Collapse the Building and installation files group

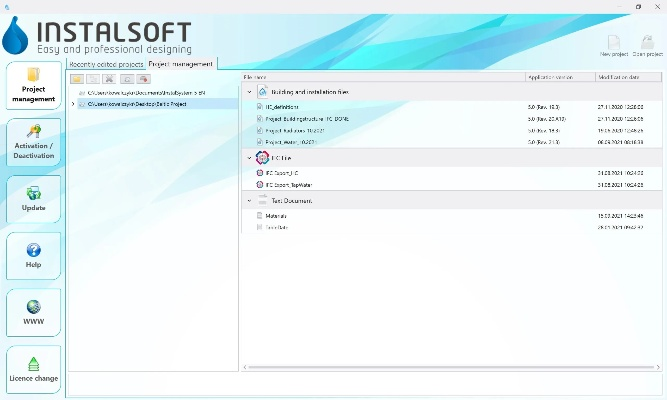point(249,91)
